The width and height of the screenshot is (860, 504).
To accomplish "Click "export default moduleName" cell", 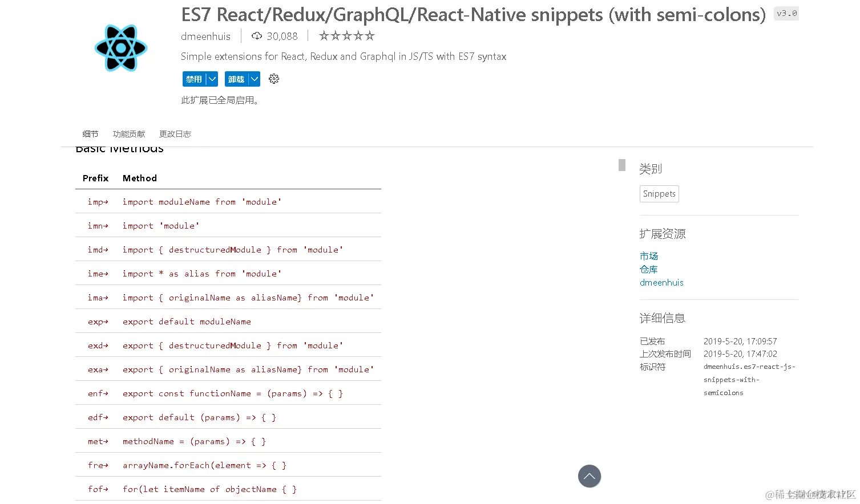I will click(x=187, y=322).
